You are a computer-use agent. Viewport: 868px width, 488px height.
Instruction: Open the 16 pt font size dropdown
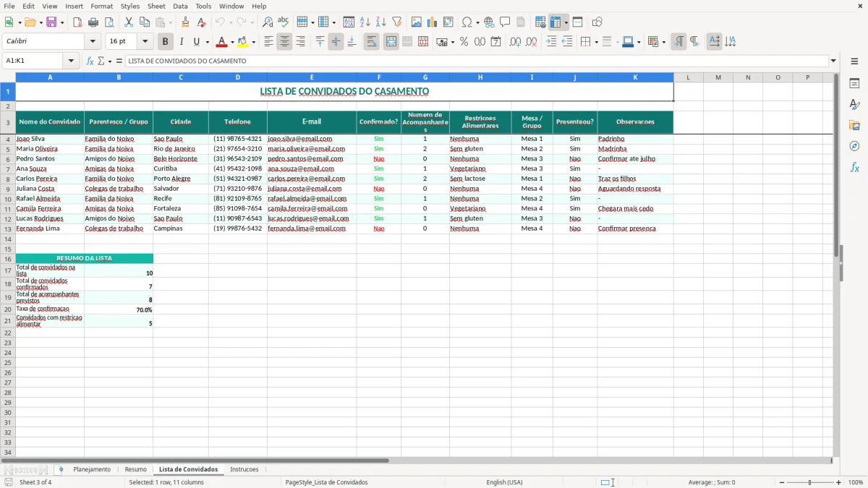[x=145, y=42]
